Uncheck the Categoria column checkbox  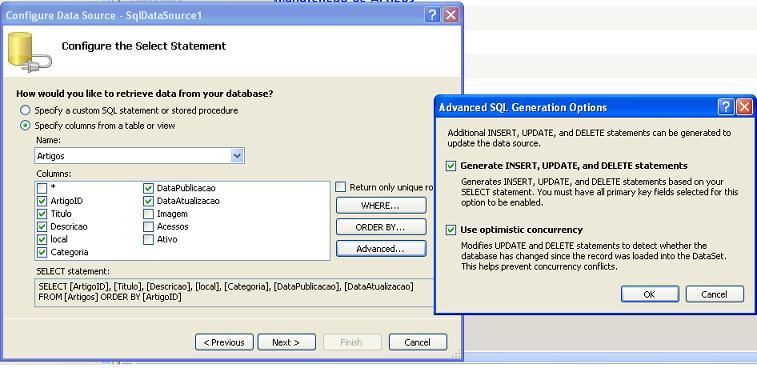42,252
